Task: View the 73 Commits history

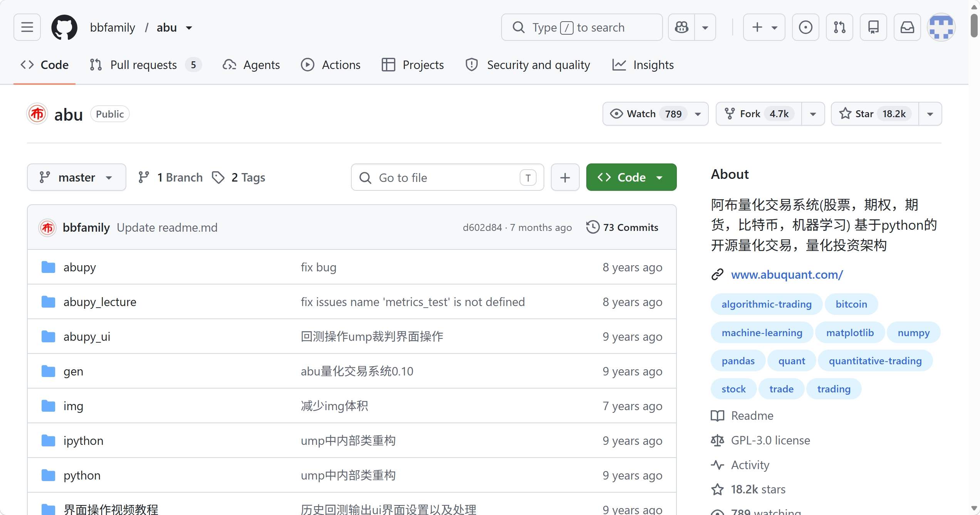Action: coord(622,228)
